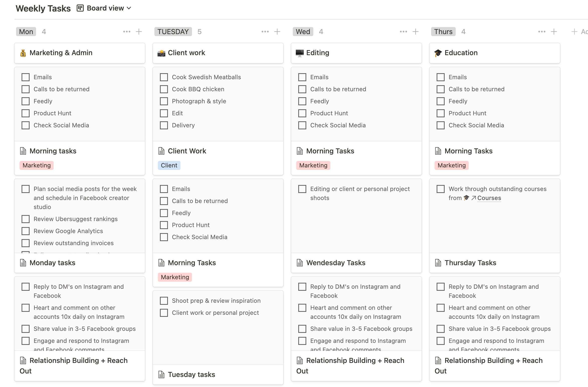Open the Wed column three-dot menu
The image size is (588, 387).
coord(403,32)
